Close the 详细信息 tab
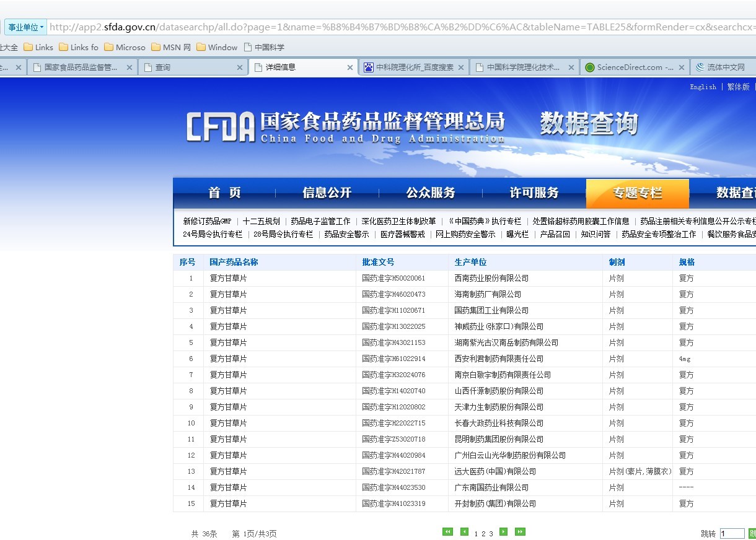Screen dimensions: 756x540 click(x=349, y=67)
